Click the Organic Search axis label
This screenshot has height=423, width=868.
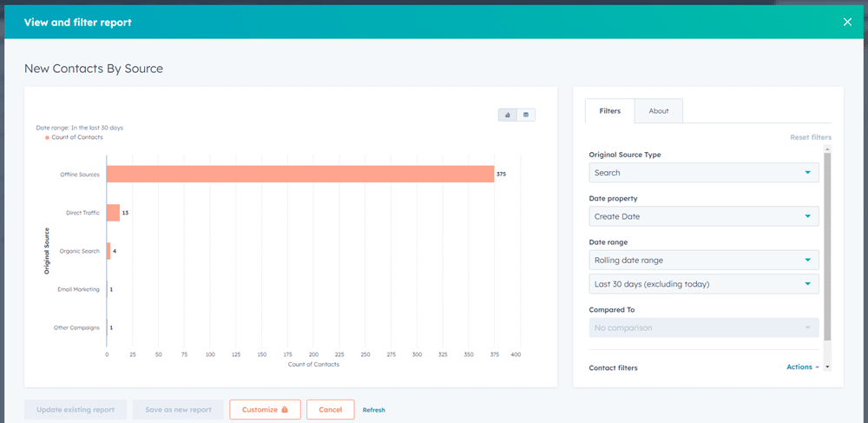(80, 251)
